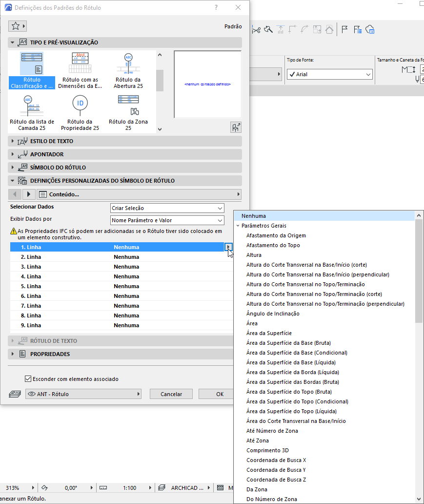Collapse Tipo e Pré-Visualização panel
This screenshot has height=504, width=424.
coord(13,42)
